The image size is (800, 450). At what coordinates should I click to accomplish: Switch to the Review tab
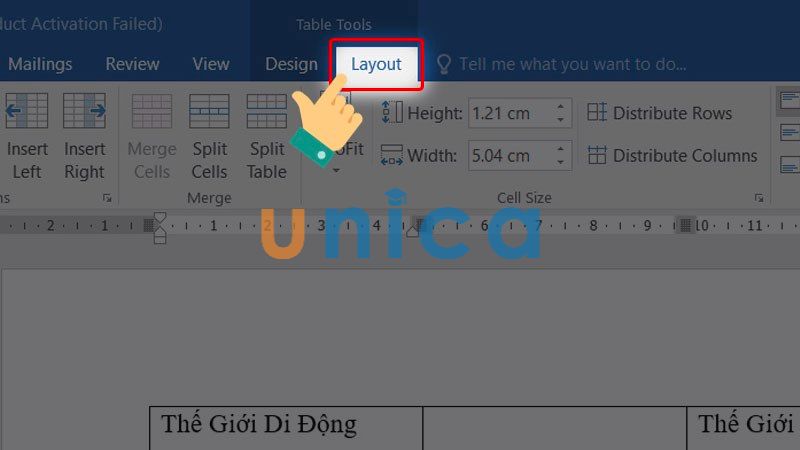(132, 64)
